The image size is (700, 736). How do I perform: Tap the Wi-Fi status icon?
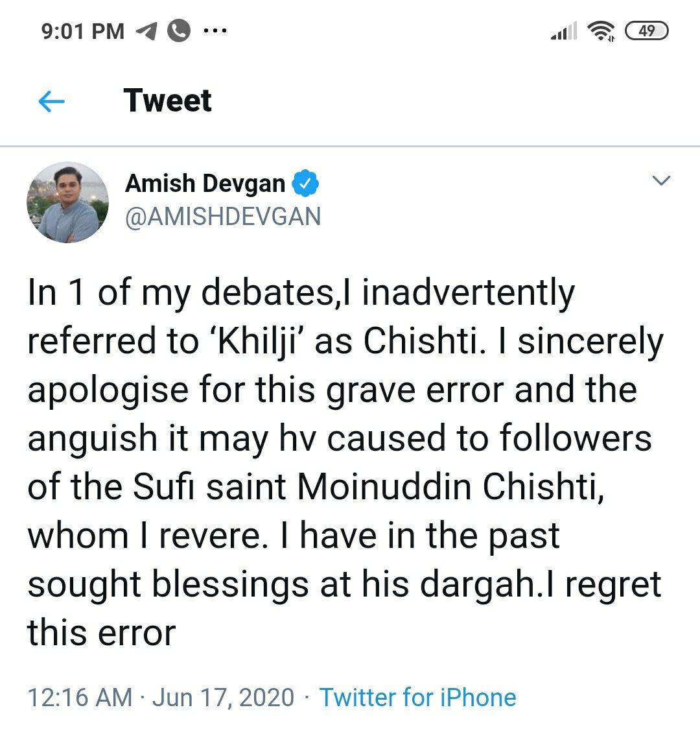(601, 30)
